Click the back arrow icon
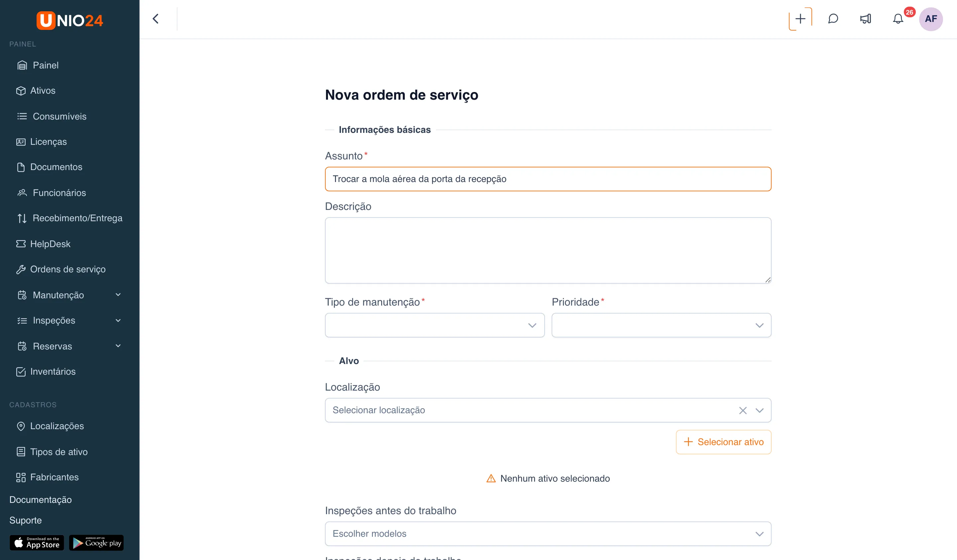Screen dimensions: 957x560 (156, 19)
